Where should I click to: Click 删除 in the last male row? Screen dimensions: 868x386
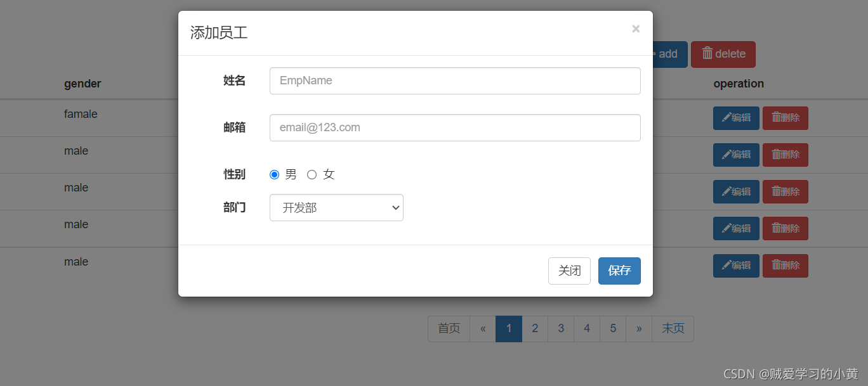(786, 266)
